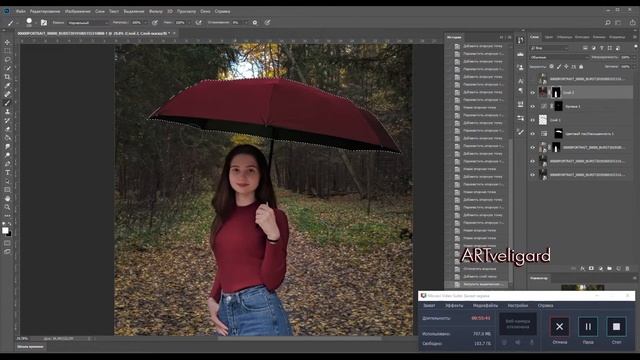Open Настройки menu in Movavi window
This screenshot has width=640, height=360.
[518, 306]
